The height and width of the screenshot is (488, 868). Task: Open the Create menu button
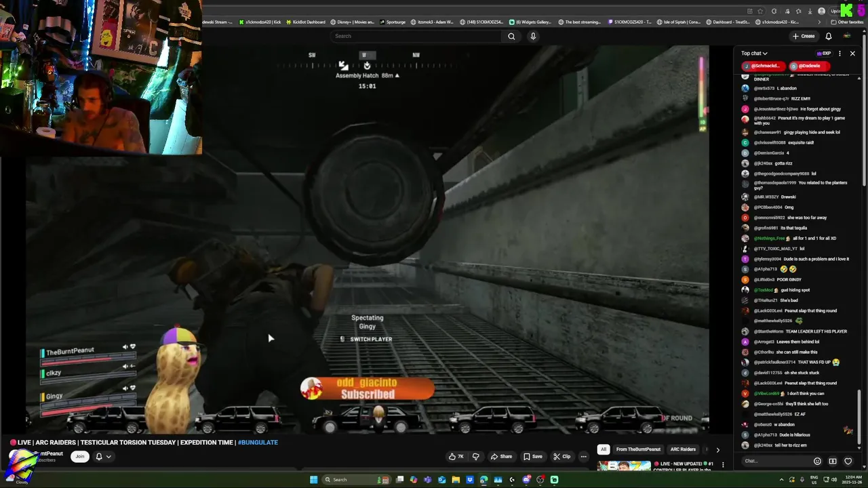804,36
